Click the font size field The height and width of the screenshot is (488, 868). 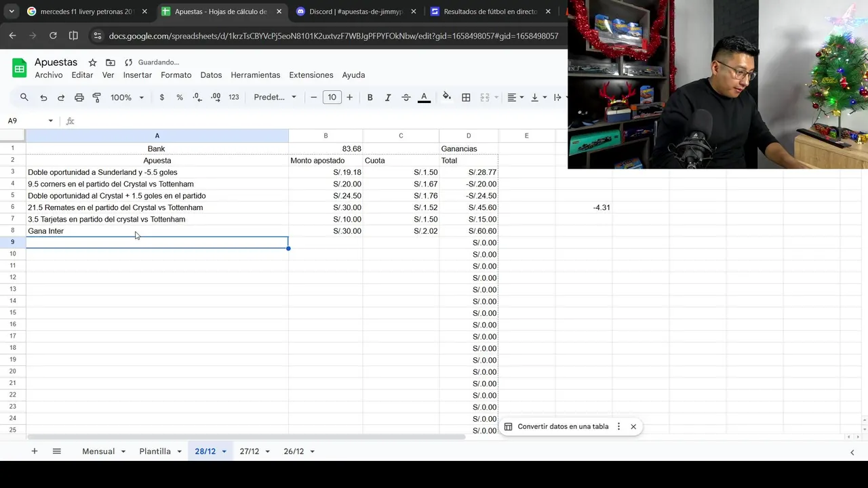(332, 98)
